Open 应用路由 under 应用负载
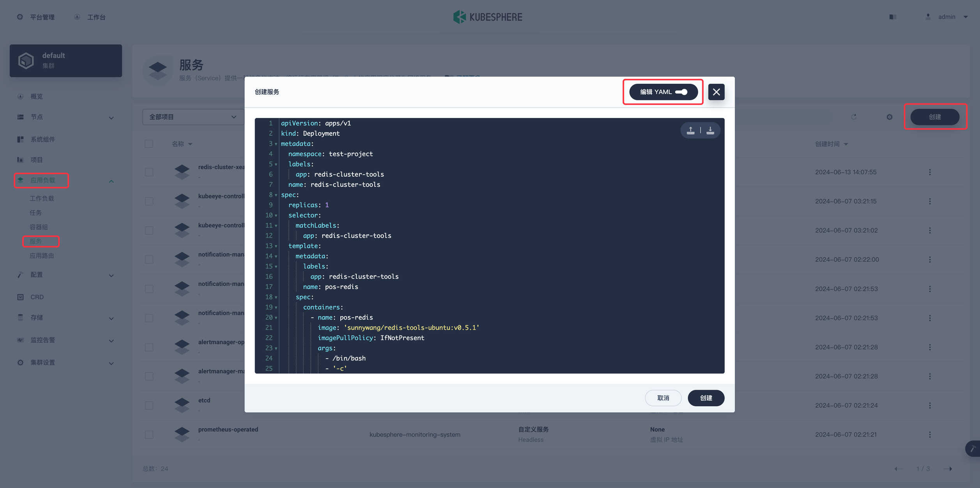 click(x=42, y=256)
